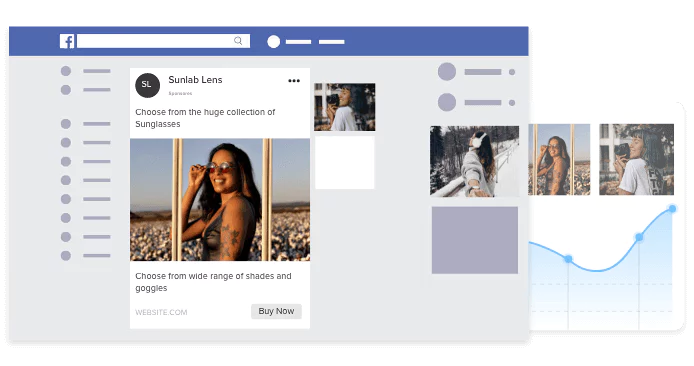Screen dimensions: 694x366
Task: Click the highest data point on chart
Action: point(672,208)
